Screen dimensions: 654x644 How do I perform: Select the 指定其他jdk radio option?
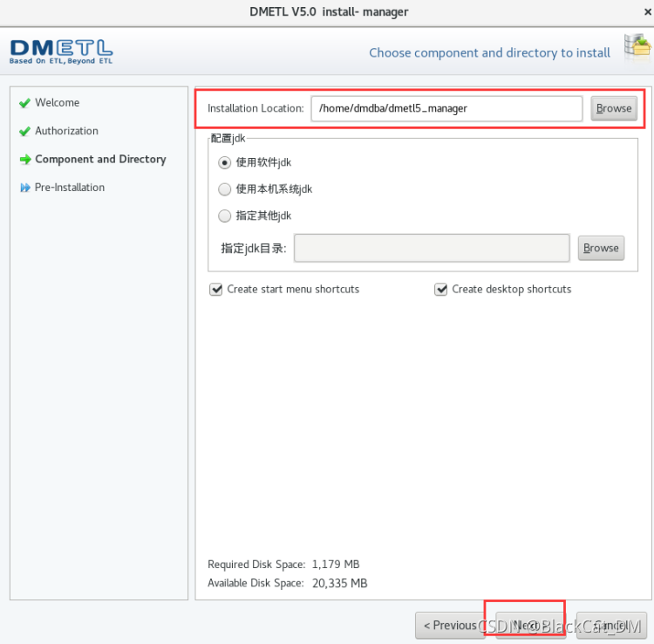pos(224,216)
